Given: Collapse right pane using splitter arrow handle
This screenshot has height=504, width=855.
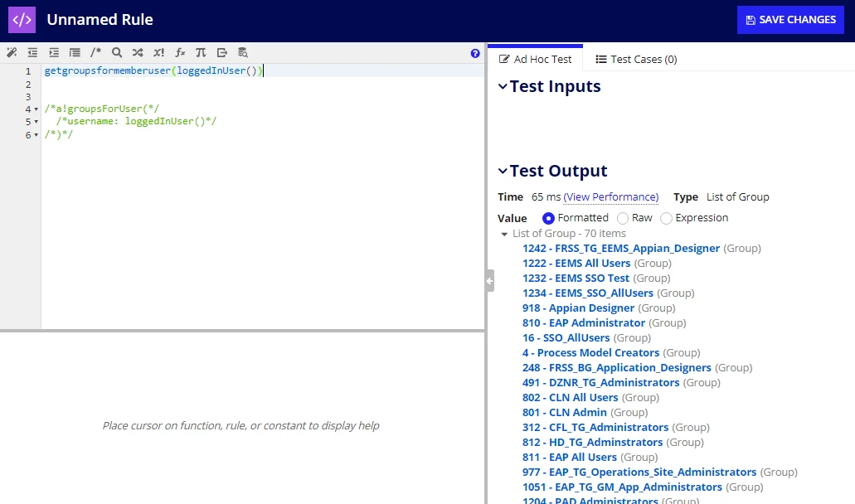Looking at the screenshot, I should 489,281.
